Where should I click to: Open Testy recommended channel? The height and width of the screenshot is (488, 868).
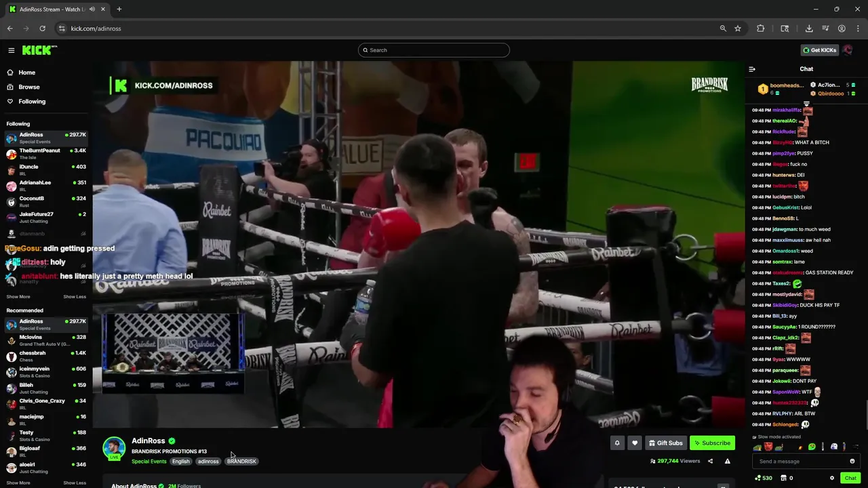pos(46,435)
